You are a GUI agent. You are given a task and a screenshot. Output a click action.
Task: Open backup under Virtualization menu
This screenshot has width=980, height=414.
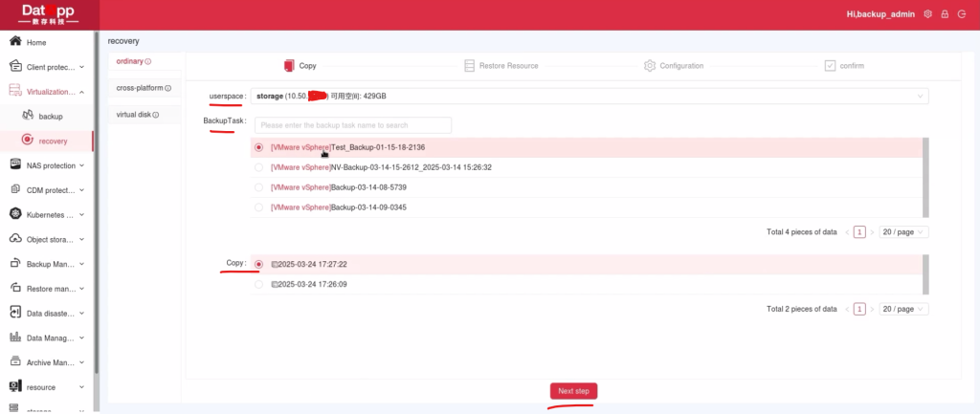(x=50, y=116)
